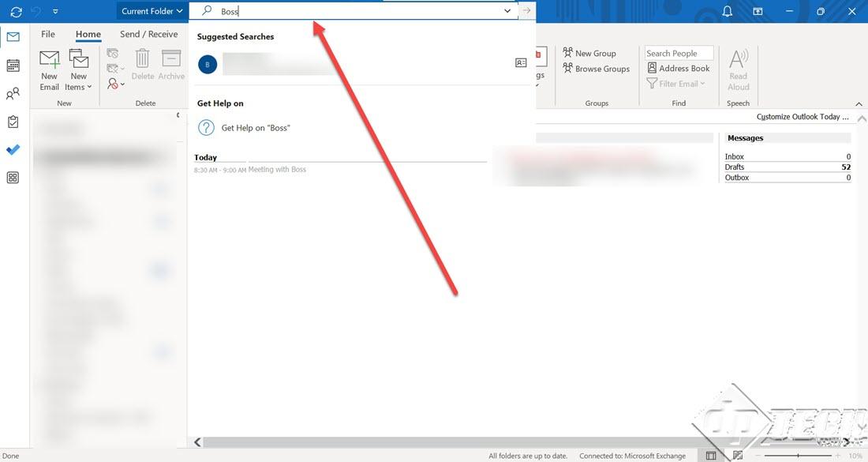Open the To Do checkmark icon
The height and width of the screenshot is (462, 868).
[x=13, y=149]
